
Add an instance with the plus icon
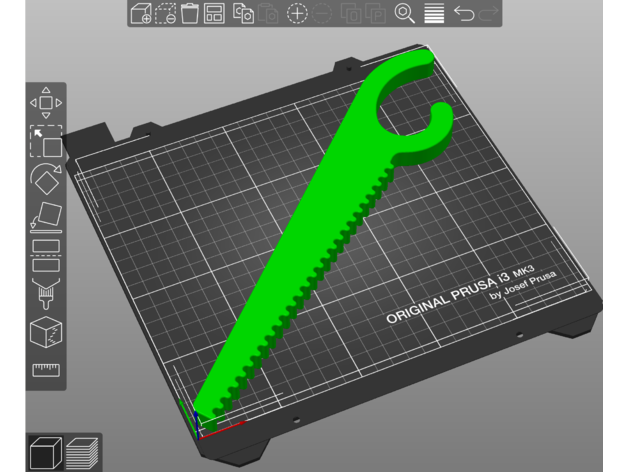pos(297,13)
